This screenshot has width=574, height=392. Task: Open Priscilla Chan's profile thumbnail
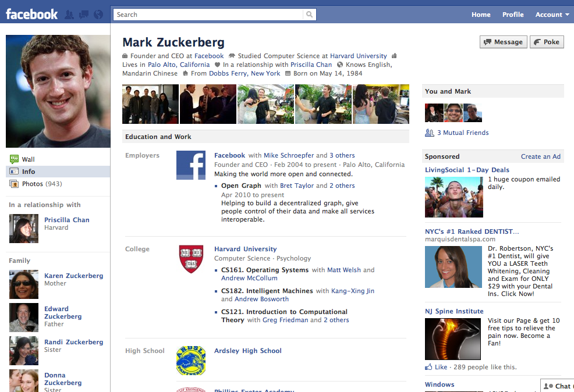pos(24,229)
